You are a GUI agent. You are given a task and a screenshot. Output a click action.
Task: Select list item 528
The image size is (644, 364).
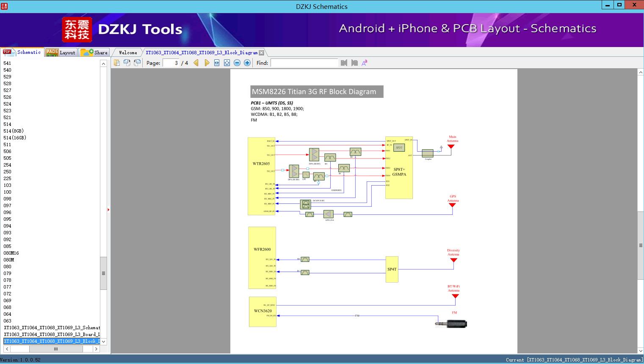(x=7, y=83)
